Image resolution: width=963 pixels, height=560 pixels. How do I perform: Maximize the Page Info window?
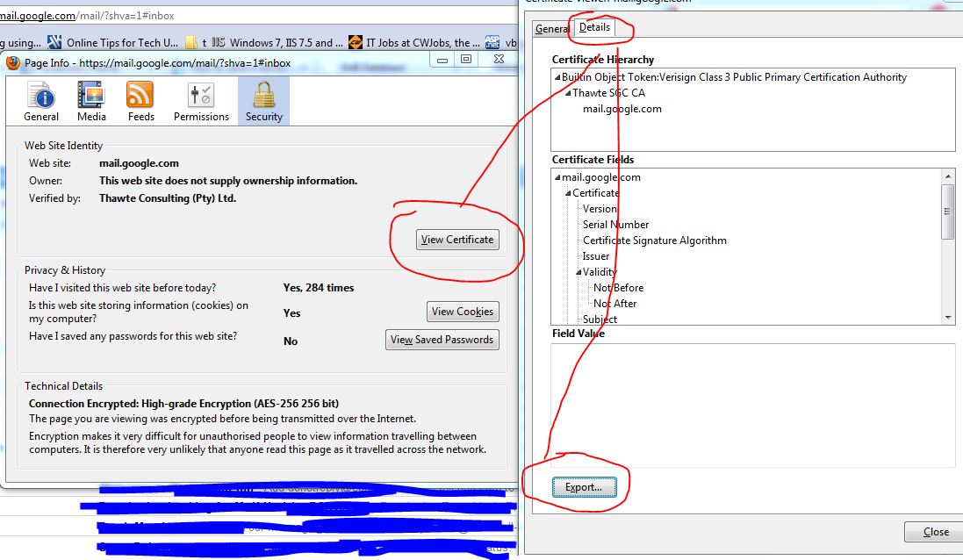click(466, 60)
